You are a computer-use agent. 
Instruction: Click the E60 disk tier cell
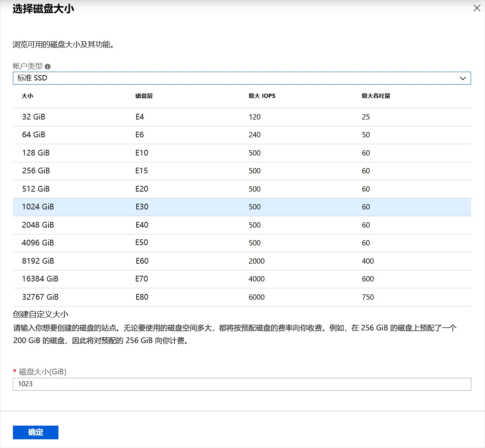142,261
